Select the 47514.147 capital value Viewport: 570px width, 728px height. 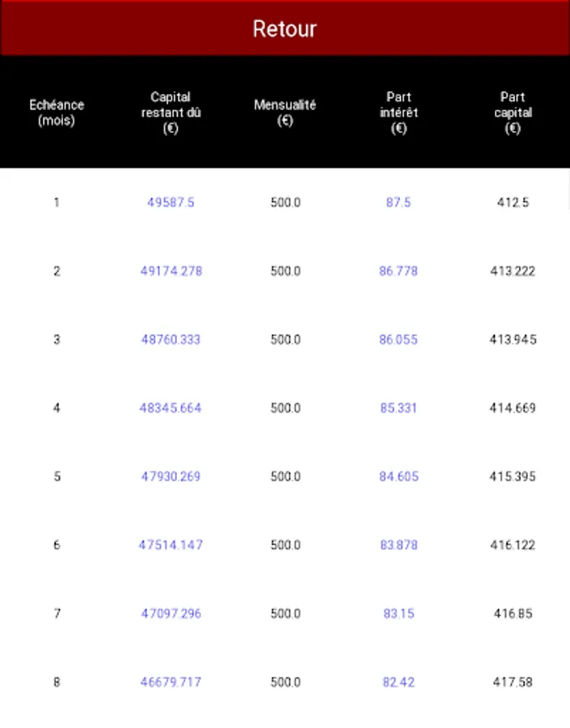click(x=171, y=545)
